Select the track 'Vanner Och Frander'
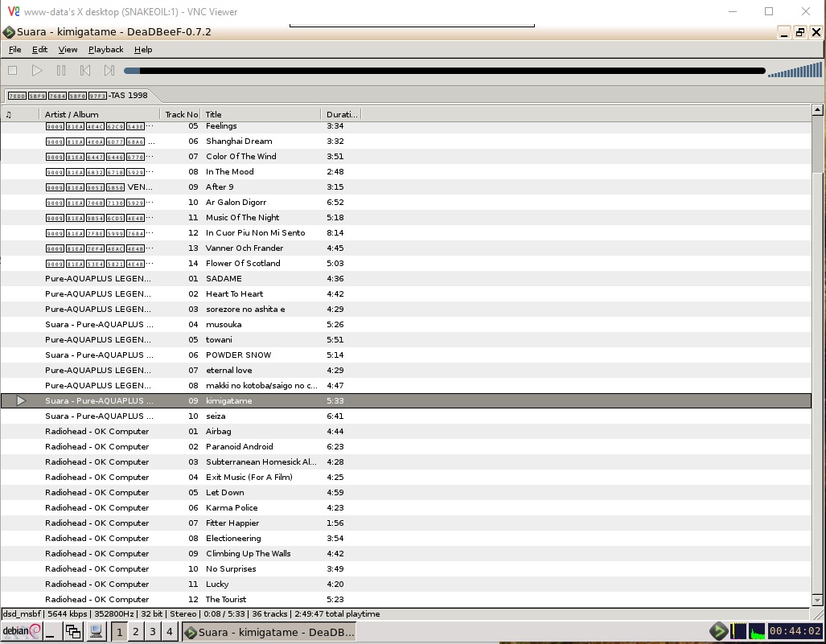The width and height of the screenshot is (826, 644). point(405,248)
